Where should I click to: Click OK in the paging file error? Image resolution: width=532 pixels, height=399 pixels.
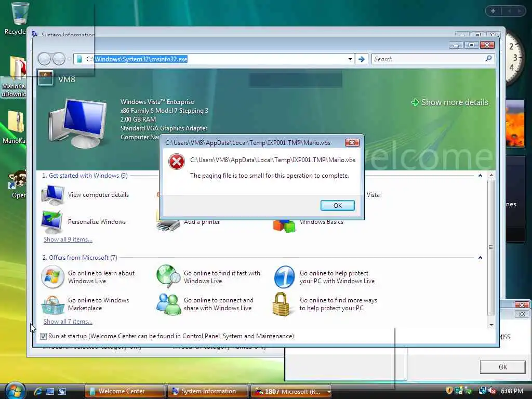338,205
